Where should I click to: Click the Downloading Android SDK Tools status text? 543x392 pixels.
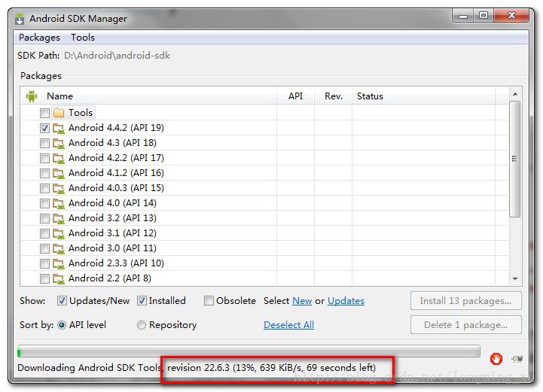(x=197, y=367)
